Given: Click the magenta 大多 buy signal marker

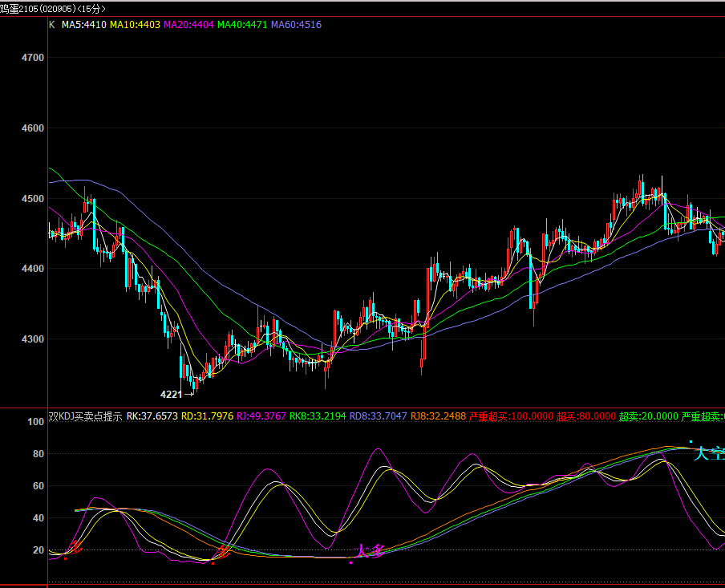Looking at the screenshot, I should [370, 551].
